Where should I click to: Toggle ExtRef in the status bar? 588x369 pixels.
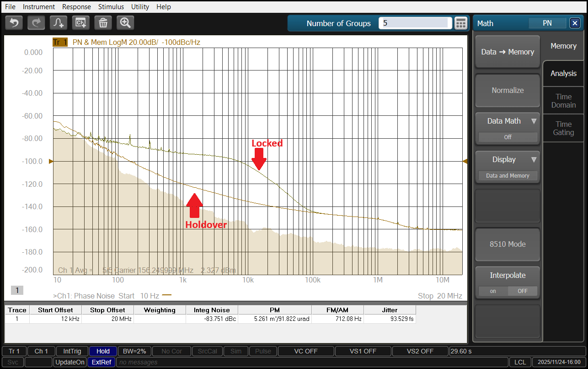click(101, 362)
